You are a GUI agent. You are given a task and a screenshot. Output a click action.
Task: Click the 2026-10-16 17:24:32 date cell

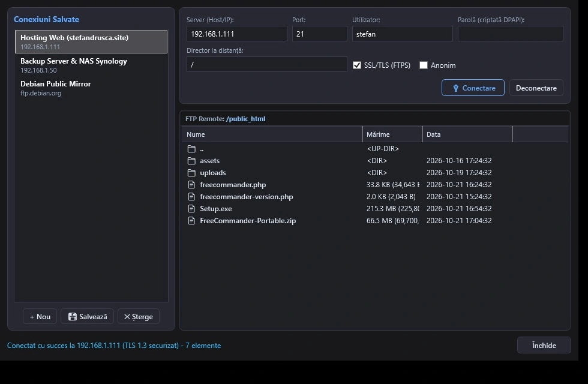point(459,161)
